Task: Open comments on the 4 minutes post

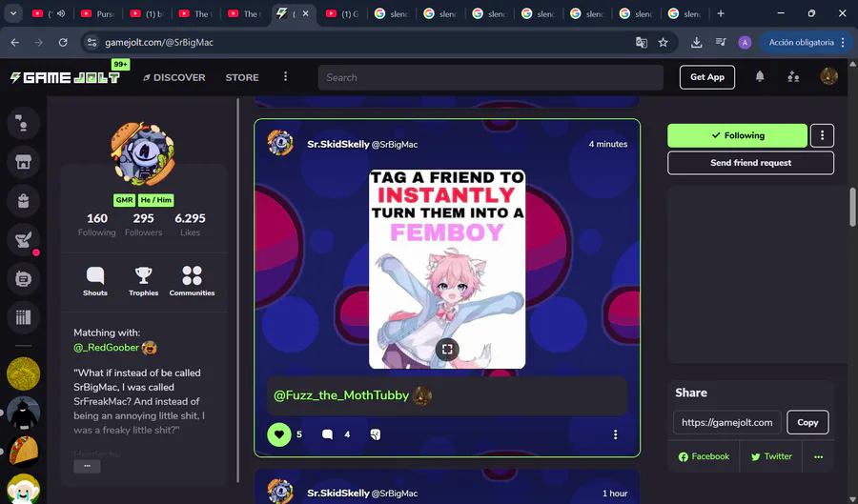Action: 327,434
